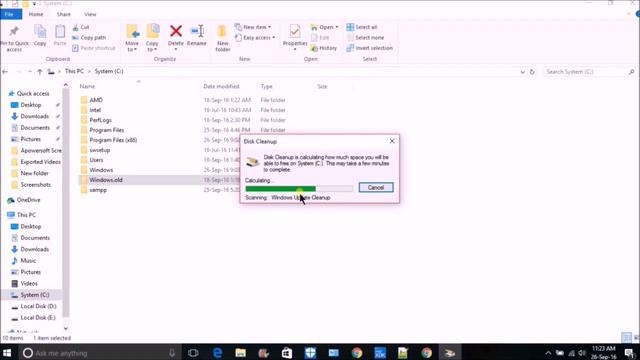This screenshot has height=360, width=640.
Task: Click the Rename icon
Action: [197, 31]
